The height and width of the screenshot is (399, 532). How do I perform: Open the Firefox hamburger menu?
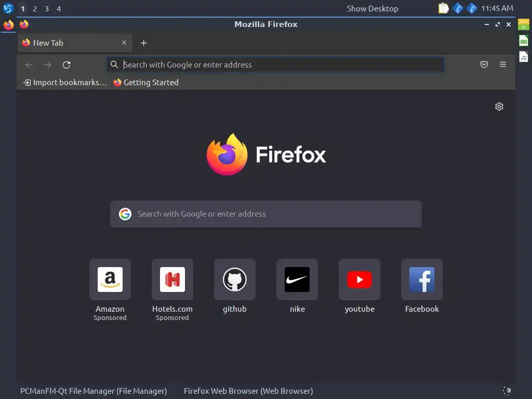pyautogui.click(x=503, y=64)
